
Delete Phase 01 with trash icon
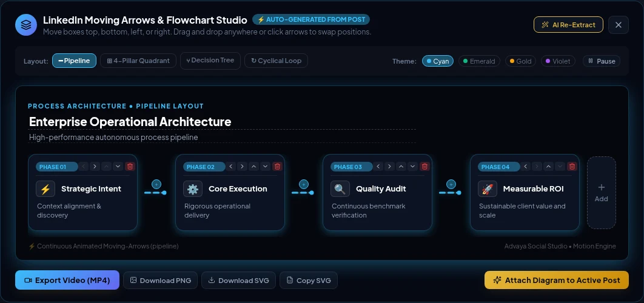point(130,166)
